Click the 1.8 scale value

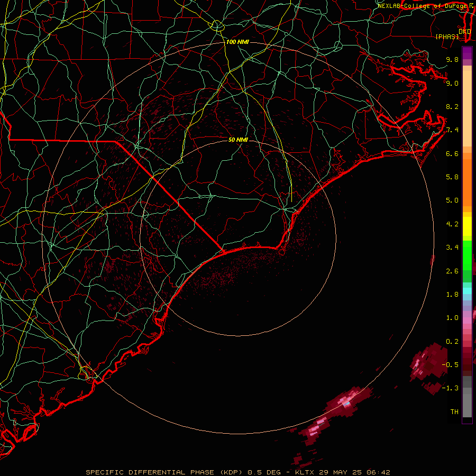tap(452, 295)
